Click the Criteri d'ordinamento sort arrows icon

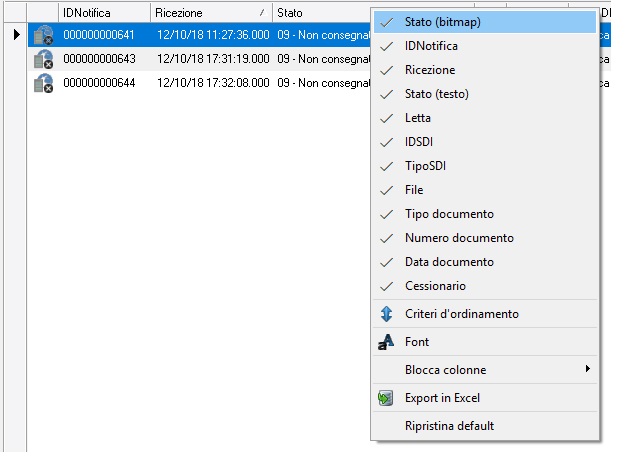click(386, 314)
